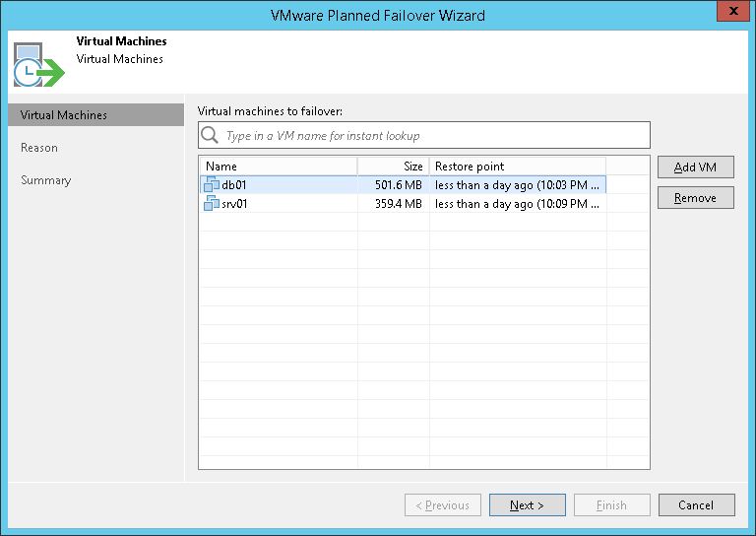
Task: Select the srv01 row name
Action: pos(234,204)
